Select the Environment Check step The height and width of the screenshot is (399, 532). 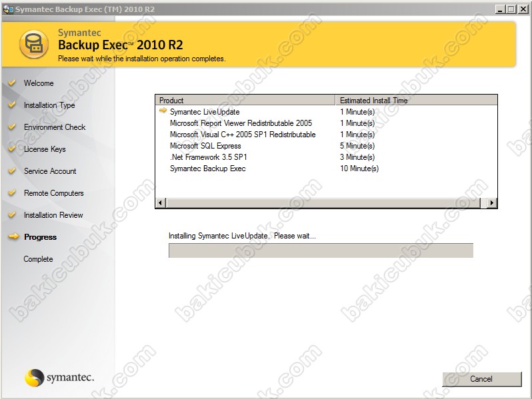(55, 127)
